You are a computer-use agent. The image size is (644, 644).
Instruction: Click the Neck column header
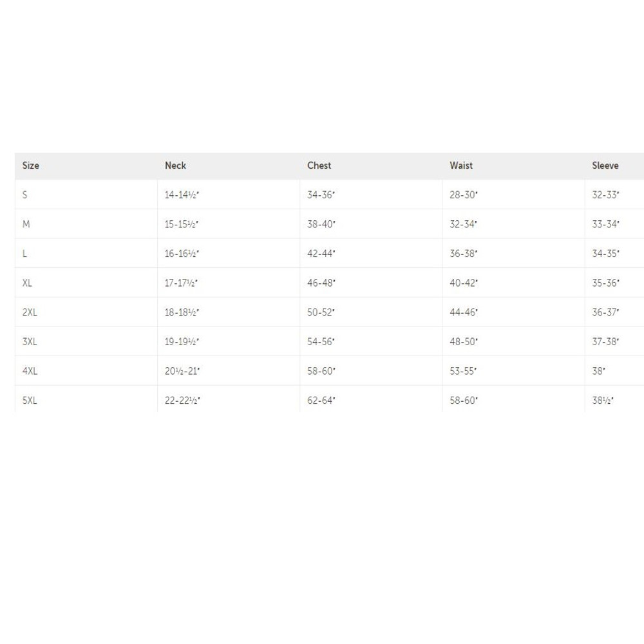pos(175,166)
